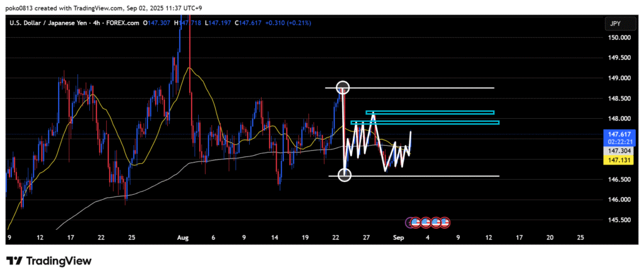
Task: Click the U.S. Dollar / Japanese Yen symbol title
Action: 57,23
